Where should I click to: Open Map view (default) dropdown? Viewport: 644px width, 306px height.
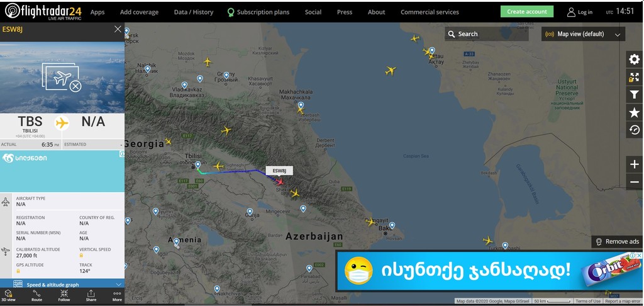[583, 34]
